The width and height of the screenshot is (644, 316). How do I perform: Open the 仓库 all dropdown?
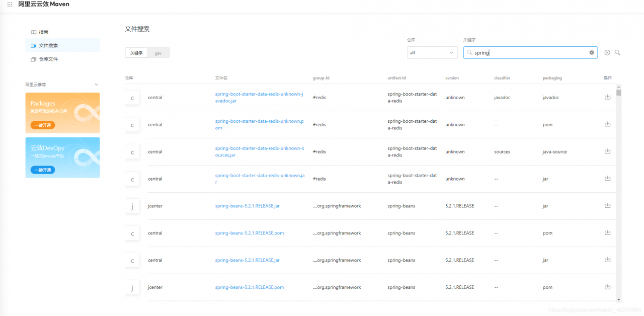432,52
